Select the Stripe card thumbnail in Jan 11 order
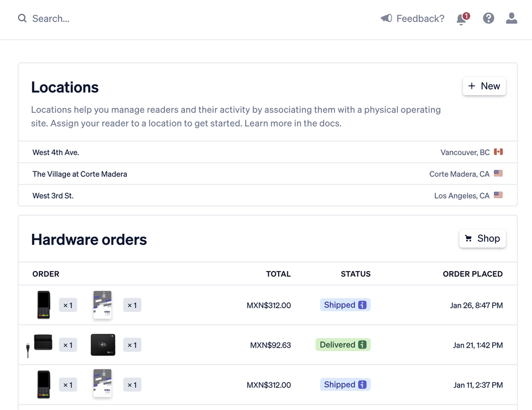Viewport: 532px width, 410px height. 103,383
